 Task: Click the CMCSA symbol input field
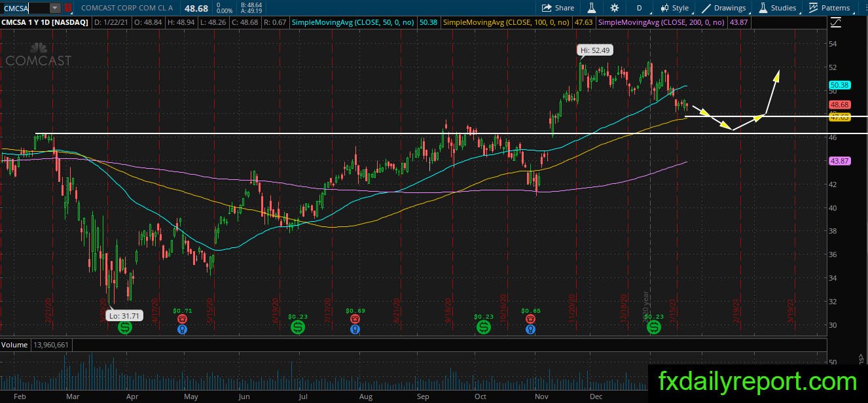tap(26, 8)
